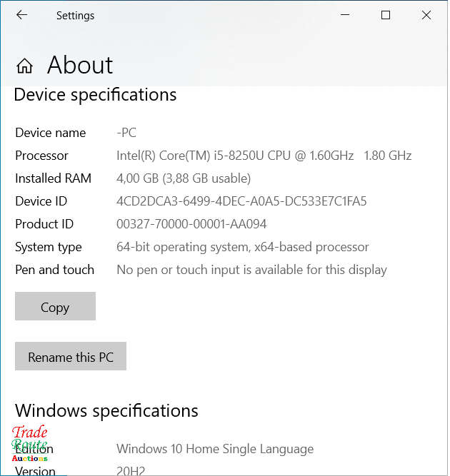Click the Processor value text
The height and width of the screenshot is (476, 450).
click(264, 156)
